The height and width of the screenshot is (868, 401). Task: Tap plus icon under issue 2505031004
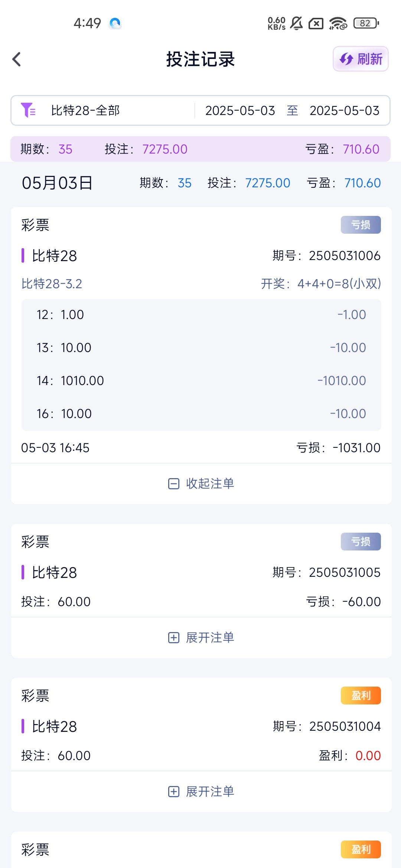tap(174, 792)
